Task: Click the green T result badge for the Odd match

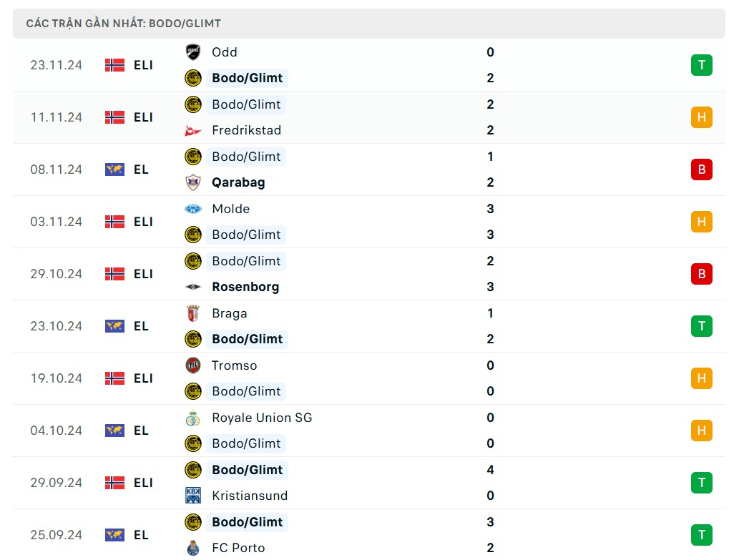Action: (701, 64)
